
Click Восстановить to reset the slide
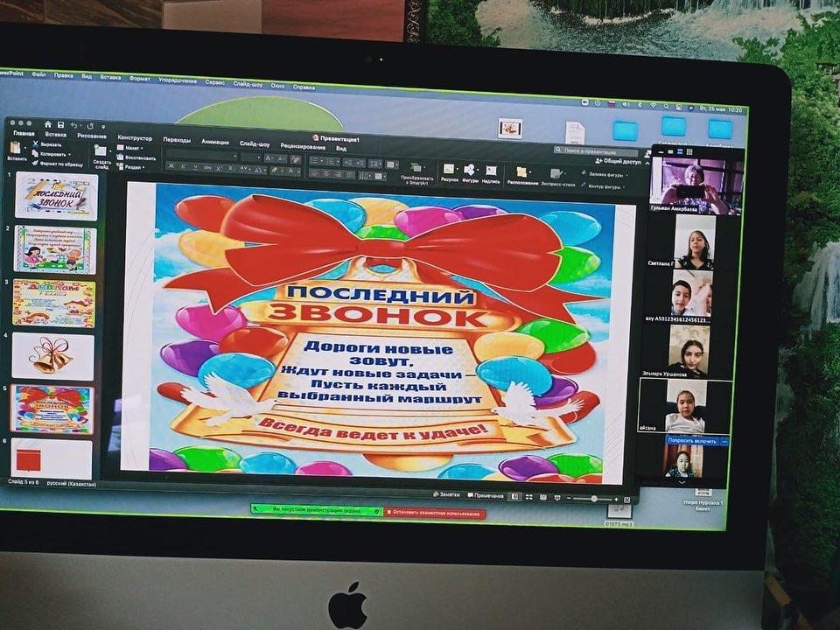pyautogui.click(x=136, y=157)
